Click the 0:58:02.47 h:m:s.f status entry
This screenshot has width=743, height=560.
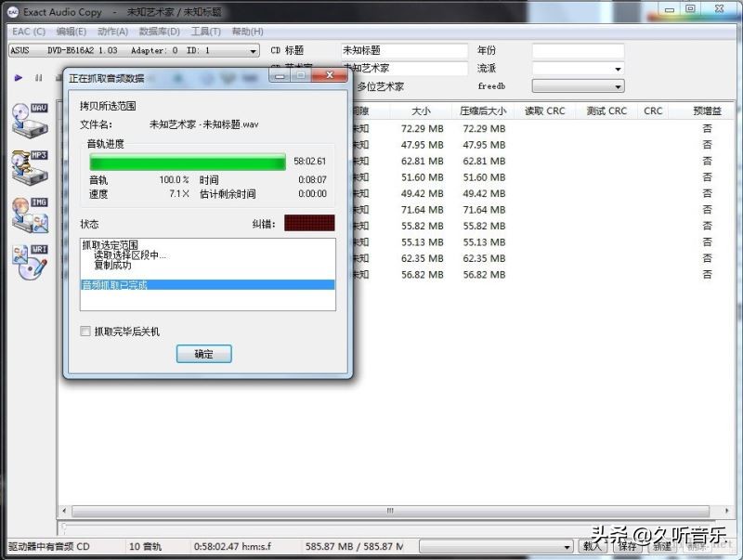tap(232, 546)
